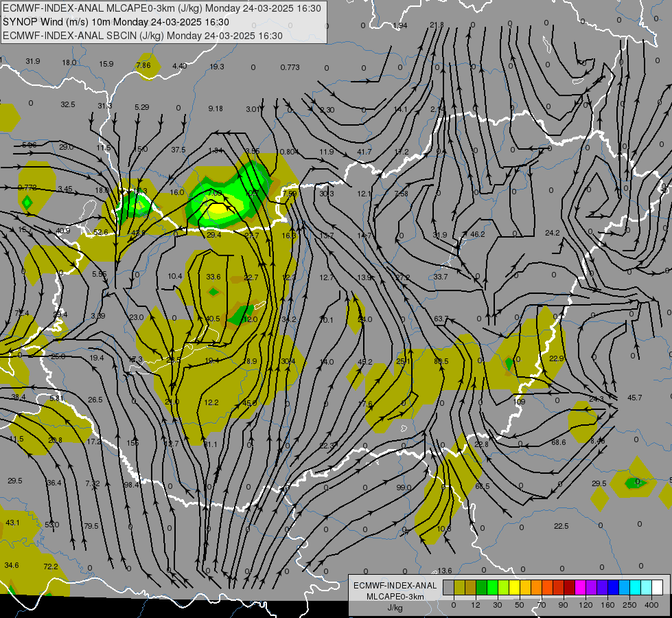Click the ECMWF-INDEX-ANAL text in the legend box

[395, 586]
